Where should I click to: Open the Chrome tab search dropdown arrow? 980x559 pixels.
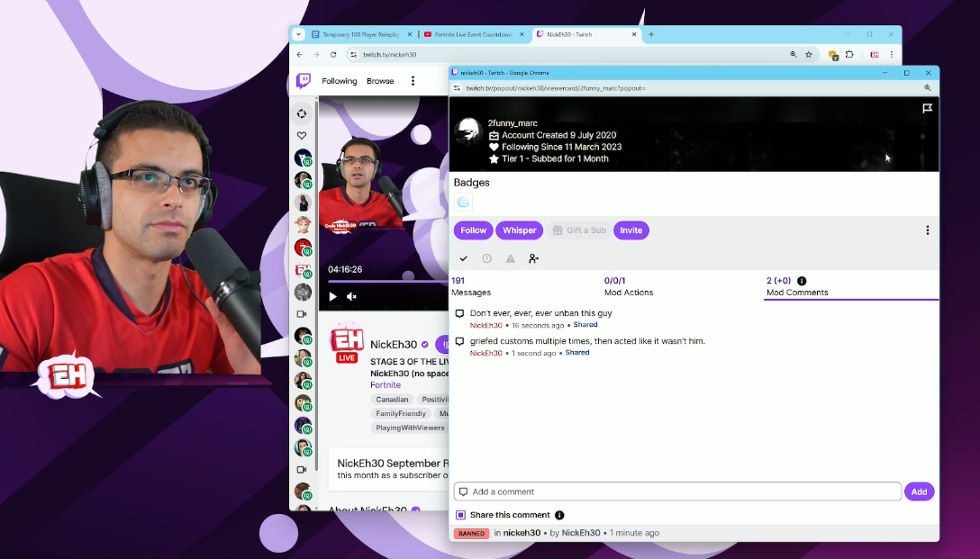pyautogui.click(x=298, y=34)
